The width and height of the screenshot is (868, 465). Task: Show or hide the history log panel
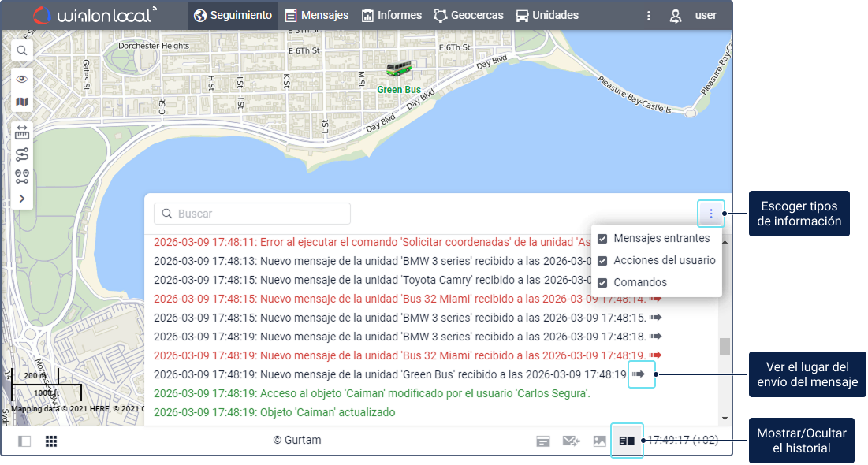(x=627, y=441)
